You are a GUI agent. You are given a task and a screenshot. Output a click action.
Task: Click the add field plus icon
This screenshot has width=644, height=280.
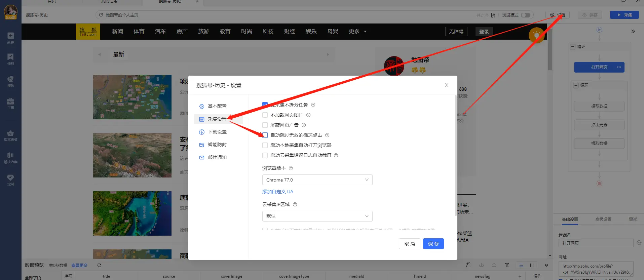tap(520, 276)
